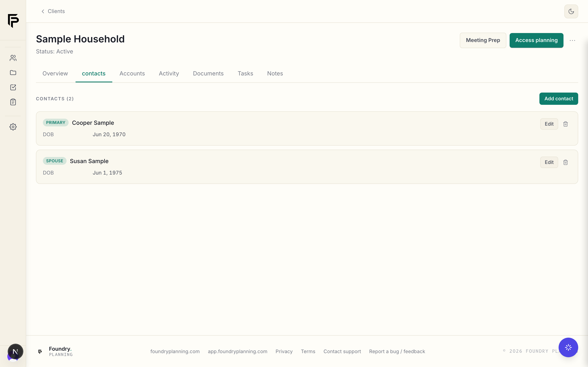Open the user avatar menu
Screen dimensions: 588x367
click(x=15, y=351)
